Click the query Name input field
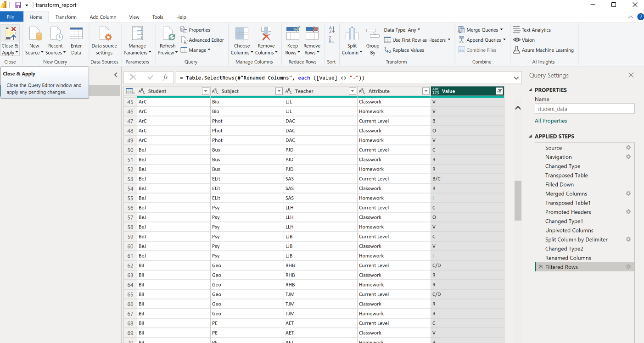This screenshot has width=644, height=343. point(585,109)
